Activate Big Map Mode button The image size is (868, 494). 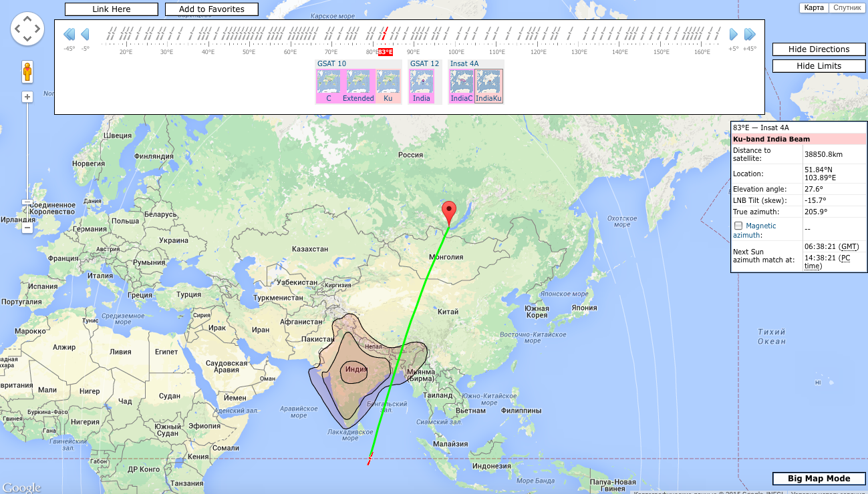pyautogui.click(x=819, y=479)
